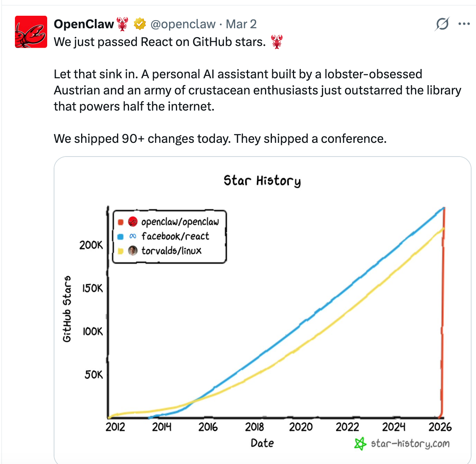
Task: Open the @openclaw handle link
Action: pyautogui.click(x=183, y=24)
